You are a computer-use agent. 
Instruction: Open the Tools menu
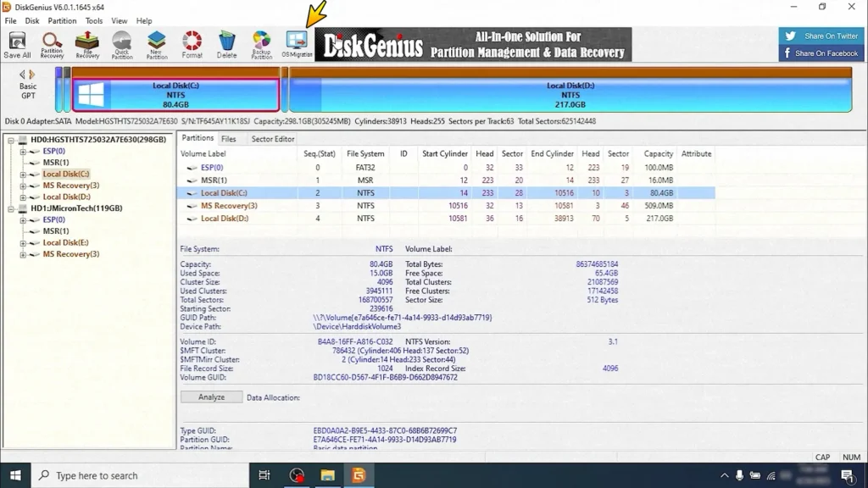pos(93,21)
